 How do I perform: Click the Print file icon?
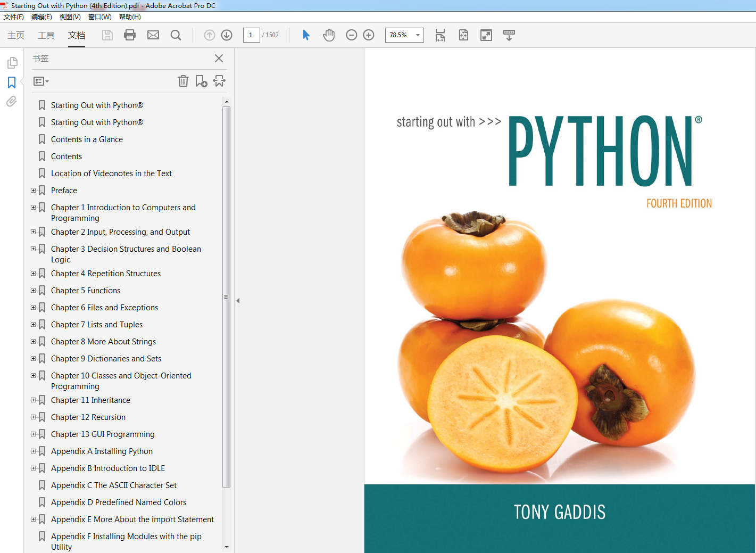(x=130, y=35)
